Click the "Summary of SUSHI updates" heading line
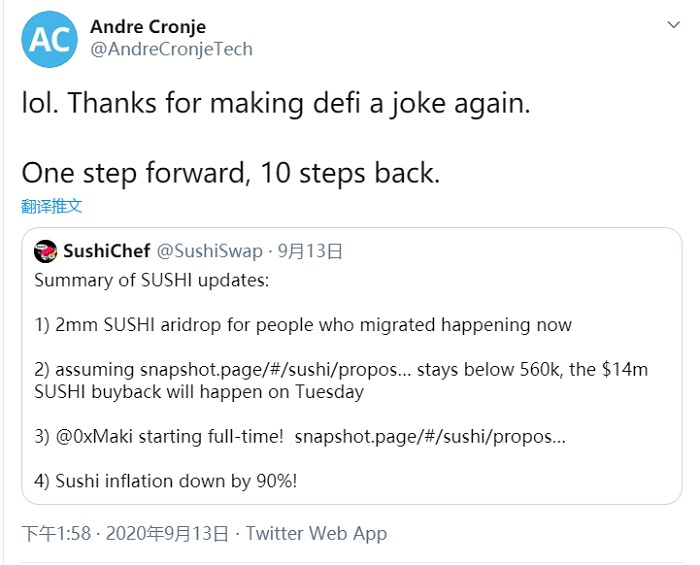This screenshot has width=700, height=565. (151, 280)
